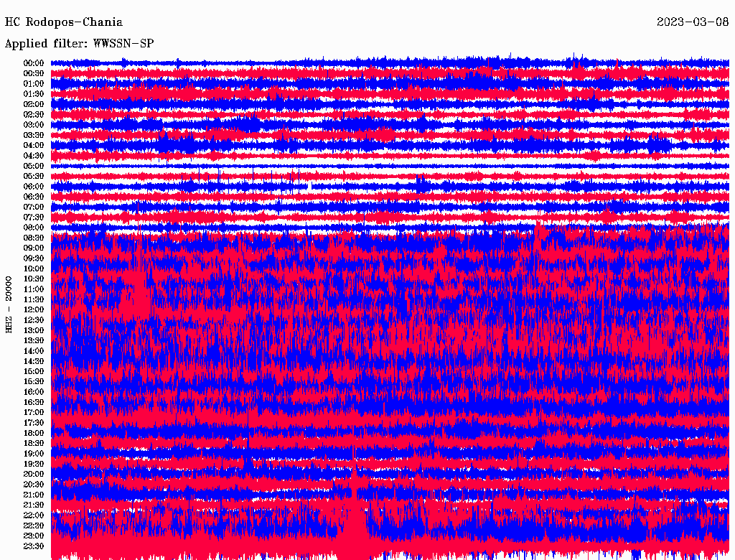Image resolution: width=735 pixels, height=560 pixels.
Task: Click the '10:00' time label
Action: pos(34,269)
